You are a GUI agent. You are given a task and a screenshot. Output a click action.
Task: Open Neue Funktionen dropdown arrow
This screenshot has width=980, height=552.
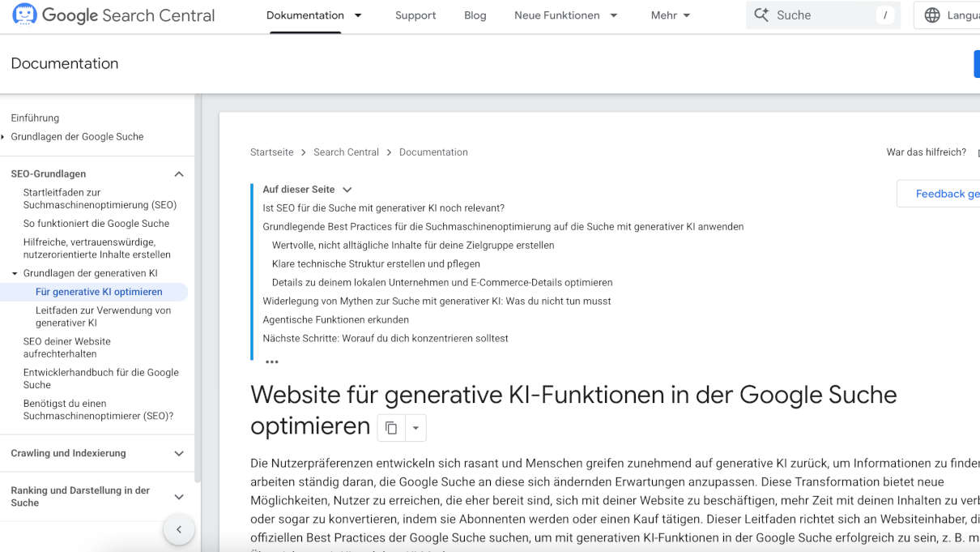(x=613, y=15)
